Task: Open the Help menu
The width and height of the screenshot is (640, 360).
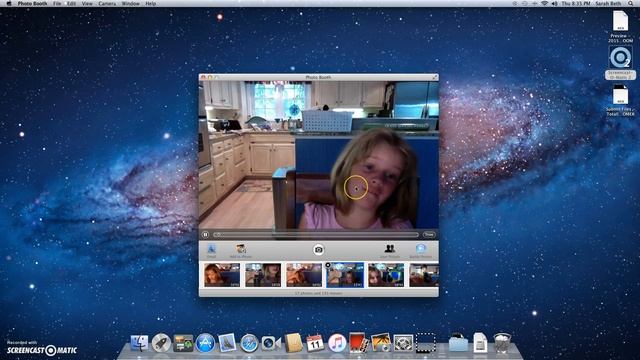Action: click(151, 3)
